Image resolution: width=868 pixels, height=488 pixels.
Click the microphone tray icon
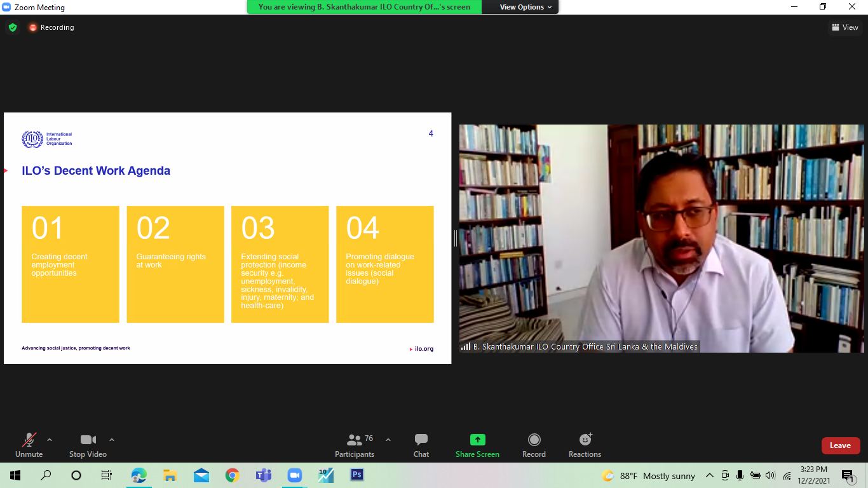pyautogui.click(x=740, y=475)
